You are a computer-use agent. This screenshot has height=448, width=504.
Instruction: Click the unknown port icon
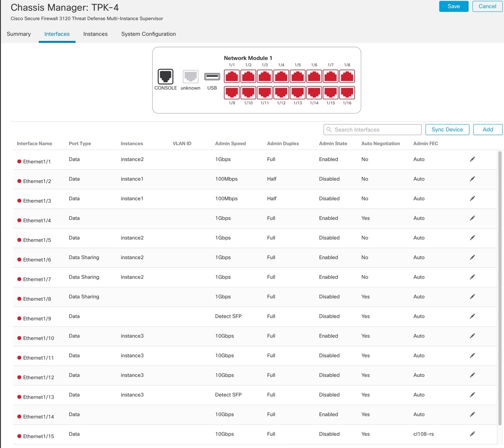(190, 76)
